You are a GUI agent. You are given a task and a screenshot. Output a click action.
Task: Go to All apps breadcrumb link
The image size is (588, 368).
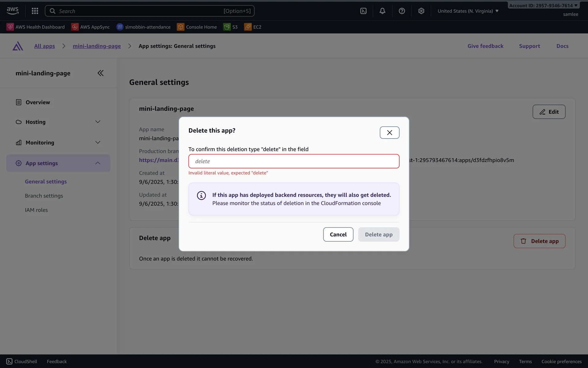point(44,46)
